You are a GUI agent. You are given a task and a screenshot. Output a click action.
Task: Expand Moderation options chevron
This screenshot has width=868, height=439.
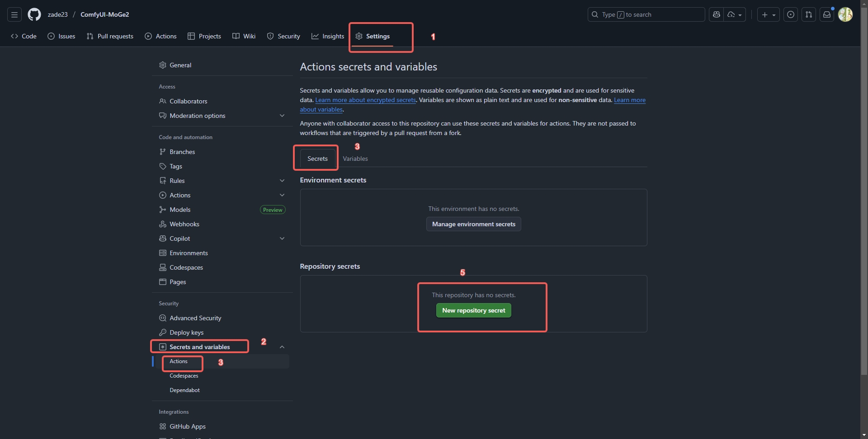[282, 116]
